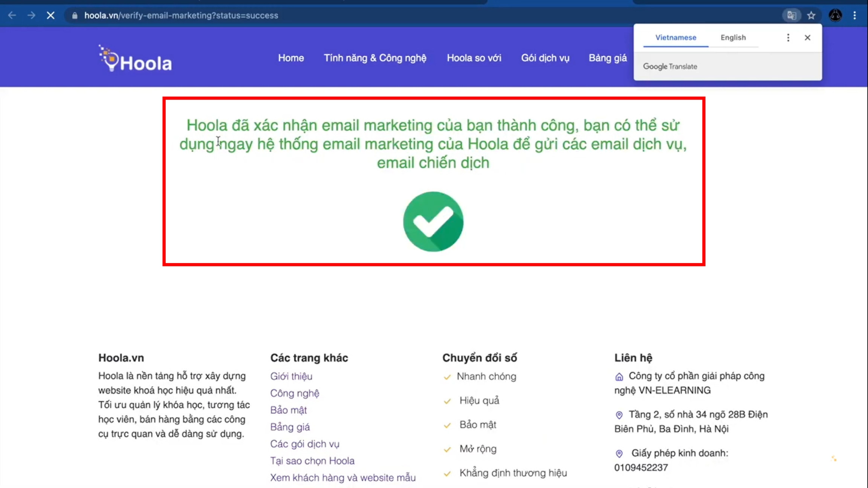Click the browser back arrow

(12, 15)
